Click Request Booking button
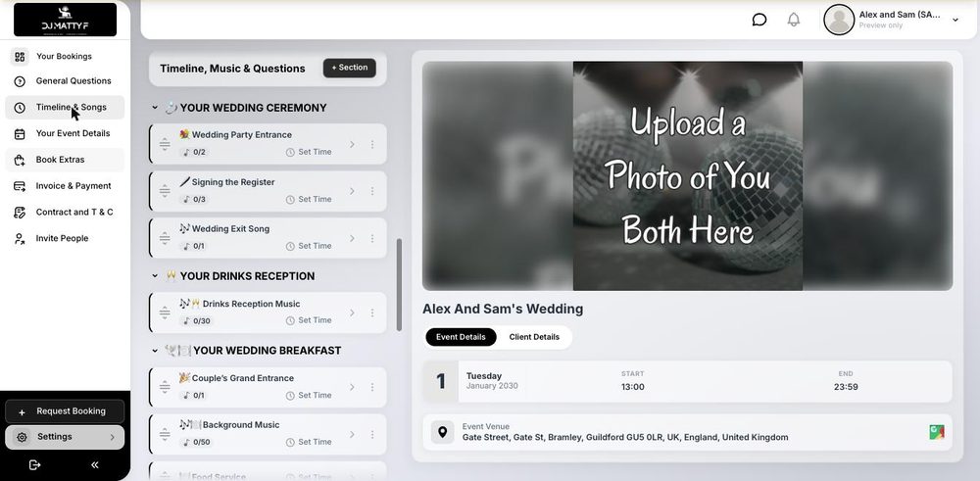The height and width of the screenshot is (481, 980). coord(65,411)
